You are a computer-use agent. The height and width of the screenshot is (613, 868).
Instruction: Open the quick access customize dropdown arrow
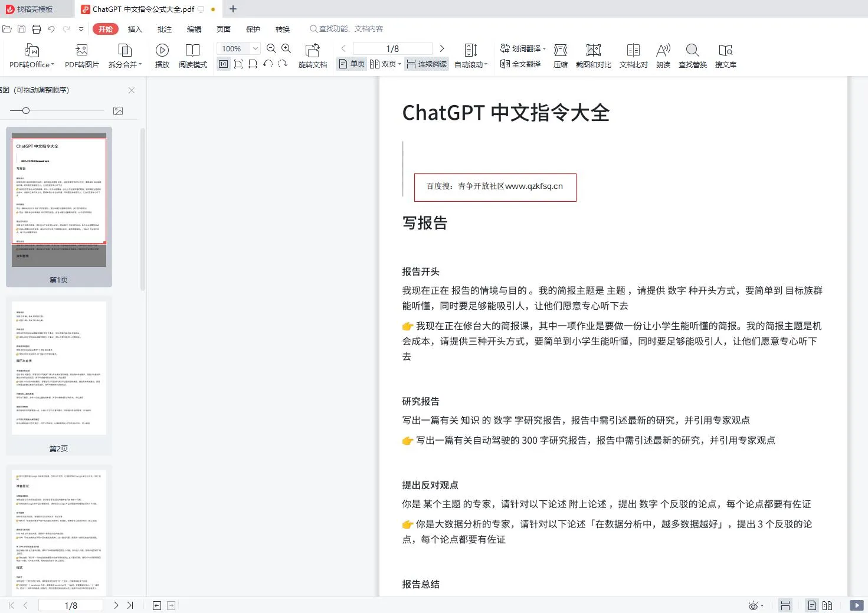click(x=81, y=29)
